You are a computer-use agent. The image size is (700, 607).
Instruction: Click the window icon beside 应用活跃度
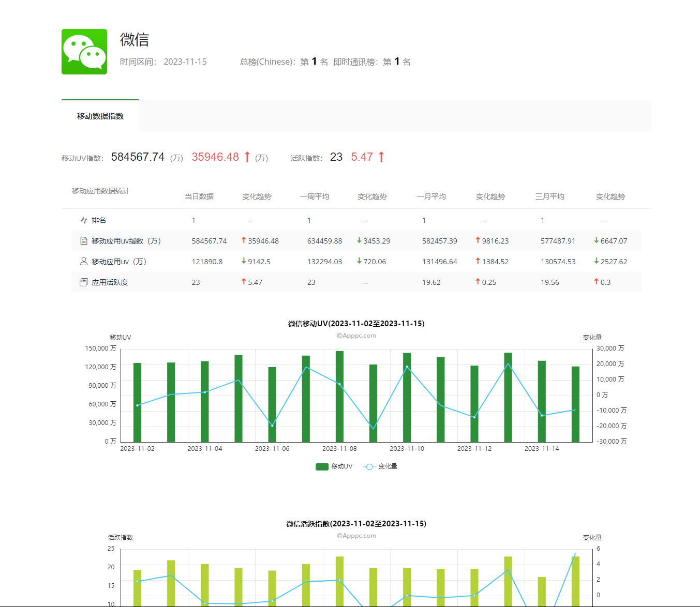[x=84, y=282]
